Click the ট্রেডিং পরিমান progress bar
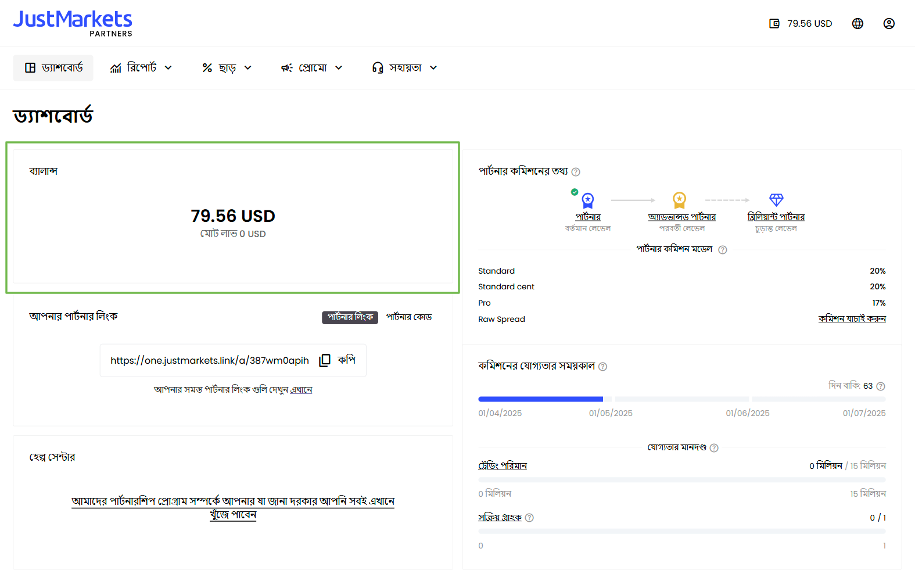 click(682, 480)
